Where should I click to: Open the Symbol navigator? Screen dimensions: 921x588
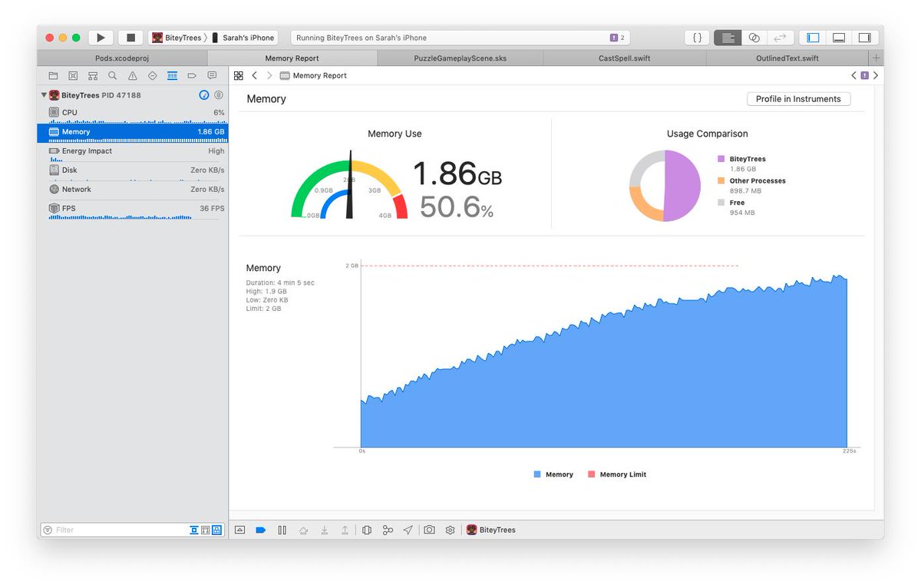pos(93,76)
